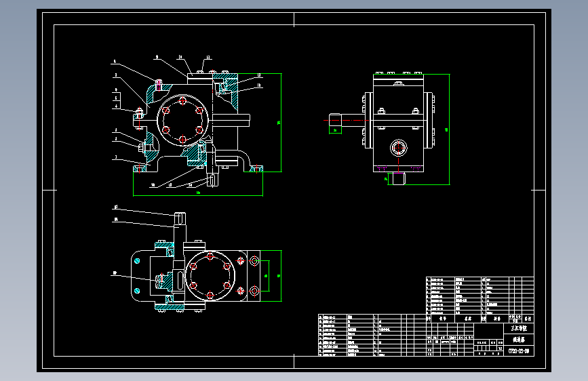Viewport: 588px width, 381px height.
Task: Select the vertical keyed shaft atop the plan view
Action: [x=180, y=227]
